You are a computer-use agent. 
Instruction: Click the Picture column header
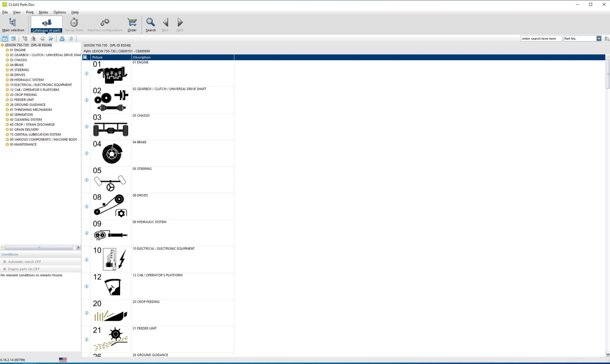pyautogui.click(x=111, y=57)
